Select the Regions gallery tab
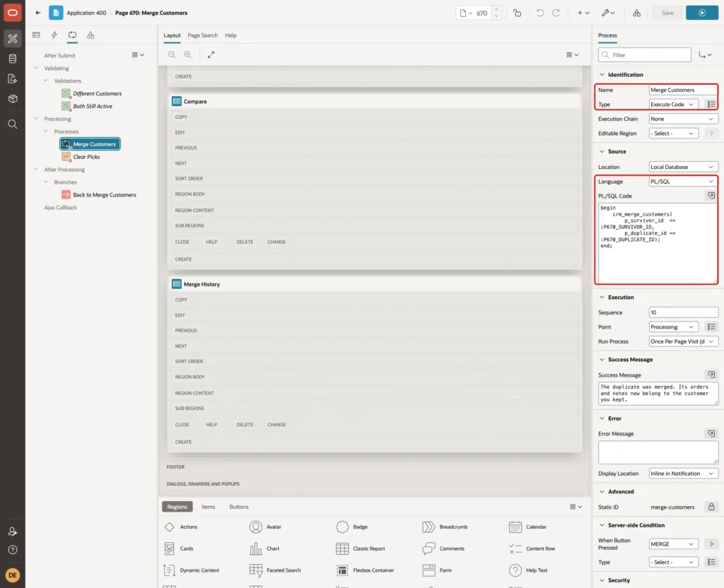 [x=177, y=506]
